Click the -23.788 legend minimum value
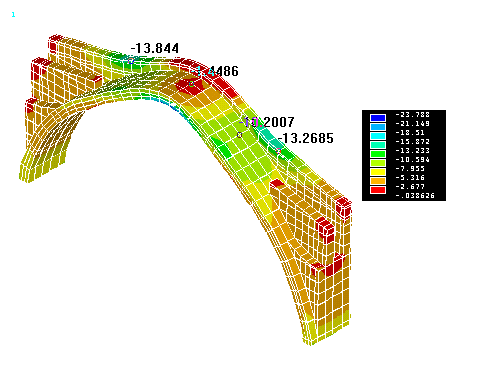The height and width of the screenshot is (384, 494). point(412,115)
